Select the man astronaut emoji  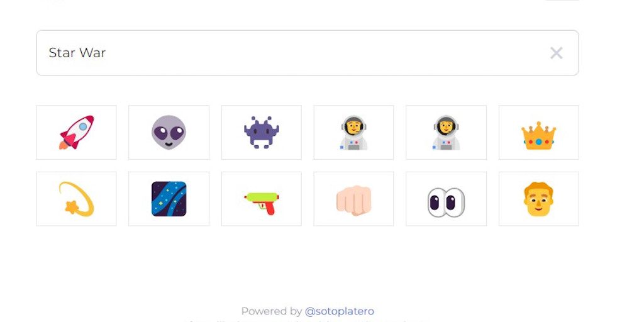click(x=353, y=132)
